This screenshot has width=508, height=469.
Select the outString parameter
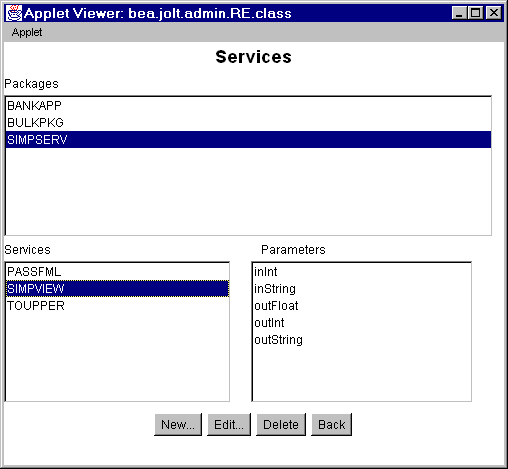tap(362, 340)
